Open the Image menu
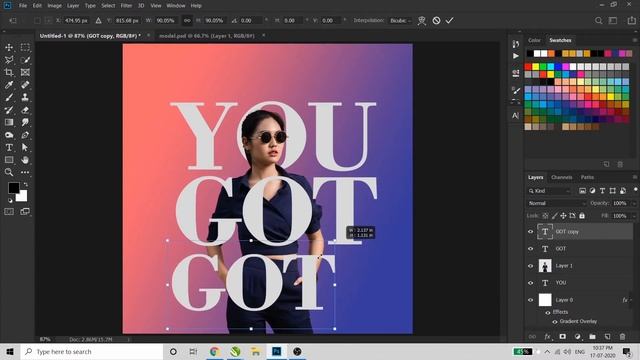 pos(54,6)
